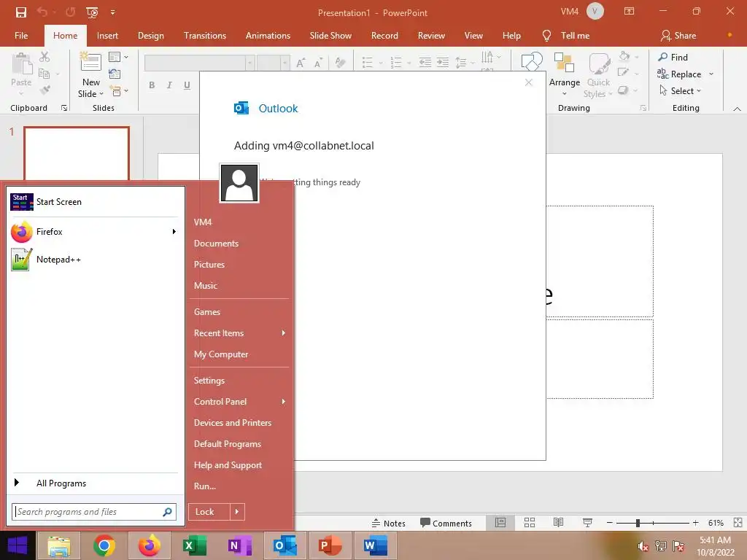The image size is (747, 560).
Task: Select the Slide Show tab
Action: 330,36
